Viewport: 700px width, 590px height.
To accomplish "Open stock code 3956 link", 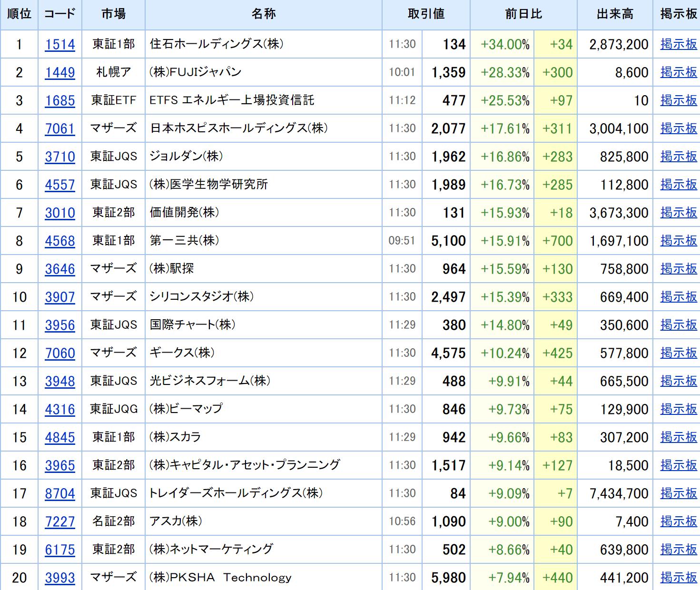I will (x=60, y=325).
